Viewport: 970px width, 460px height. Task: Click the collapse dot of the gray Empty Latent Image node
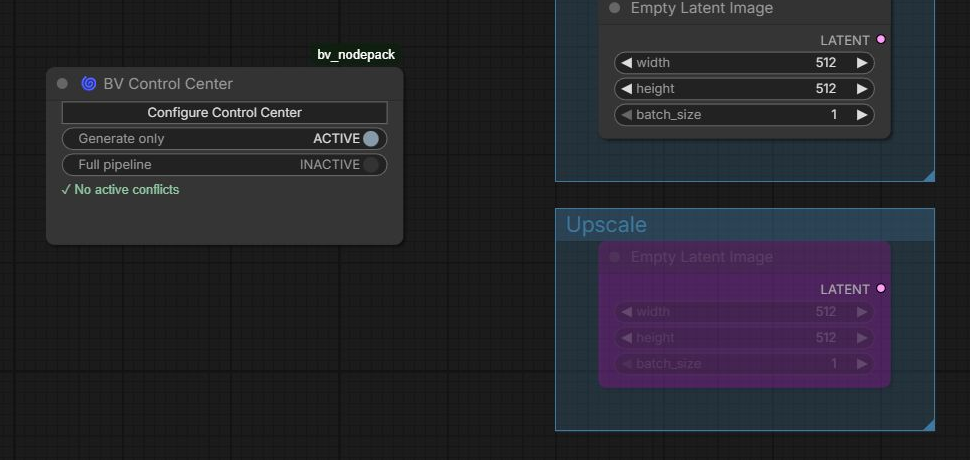tap(614, 8)
